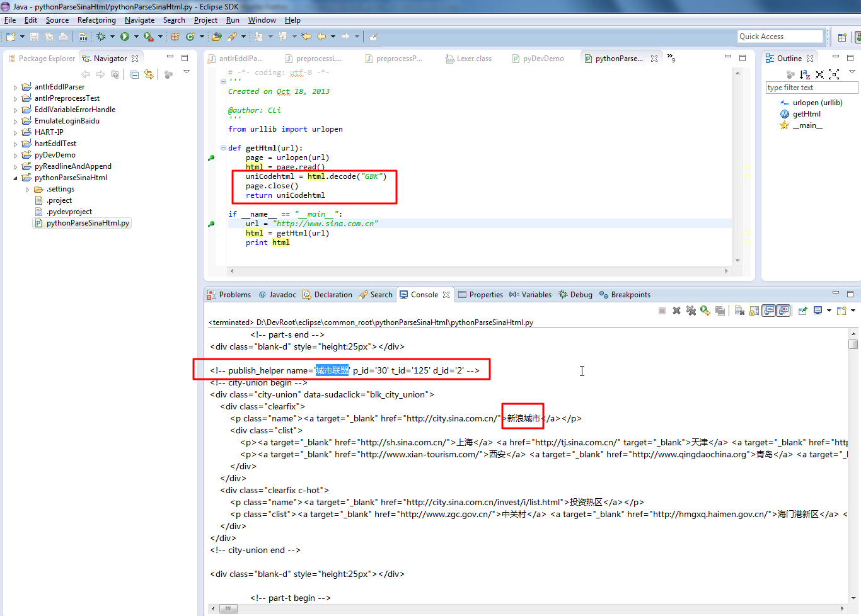Screen dimensions: 861x616
Task: Click the Save All toolbar icon
Action: coord(49,37)
